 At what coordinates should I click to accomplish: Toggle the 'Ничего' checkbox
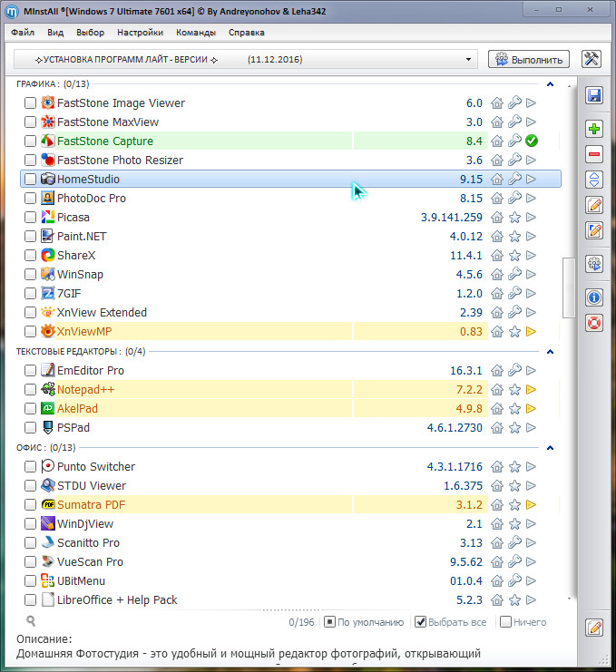pyautogui.click(x=505, y=622)
